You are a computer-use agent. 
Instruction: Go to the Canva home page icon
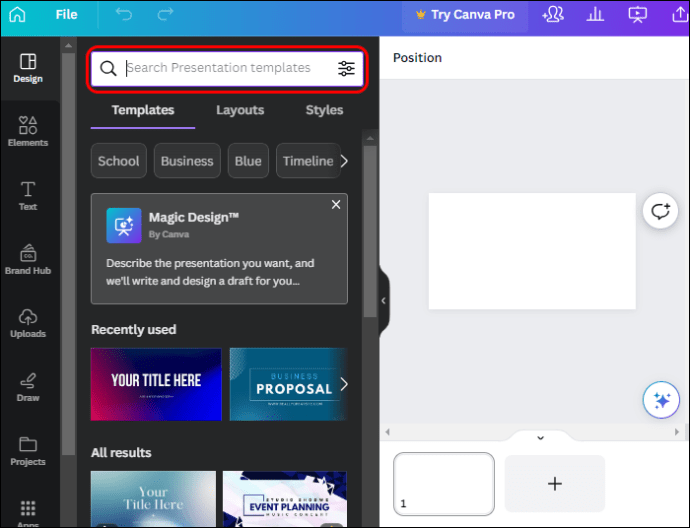(x=18, y=14)
